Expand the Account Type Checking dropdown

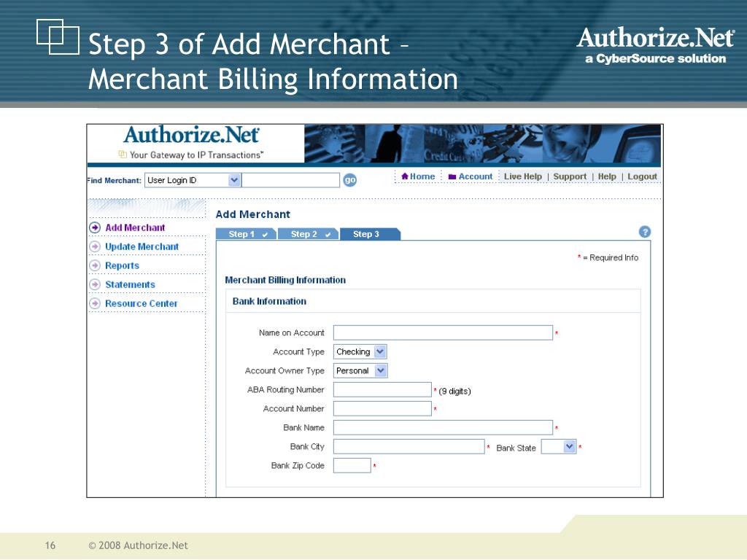pyautogui.click(x=360, y=351)
